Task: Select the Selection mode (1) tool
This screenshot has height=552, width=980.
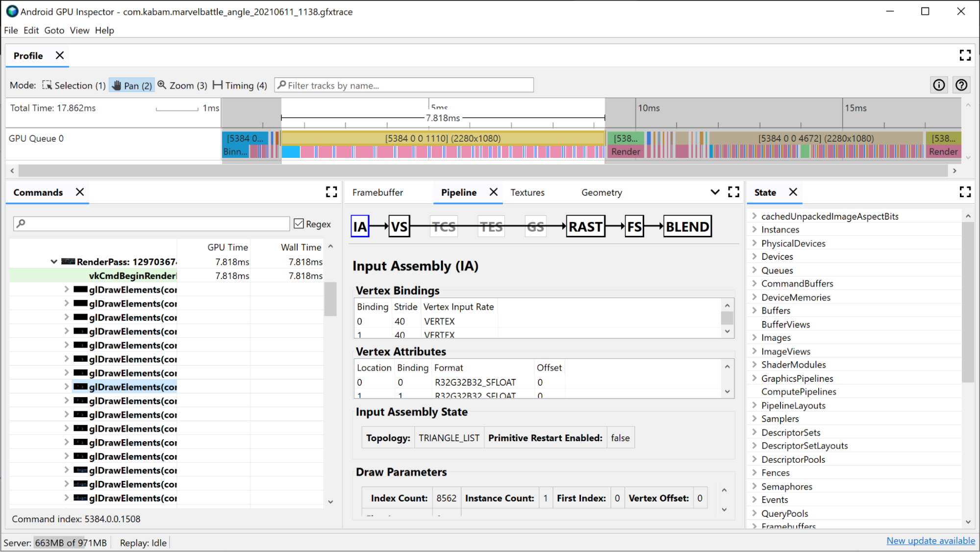Action: [73, 85]
